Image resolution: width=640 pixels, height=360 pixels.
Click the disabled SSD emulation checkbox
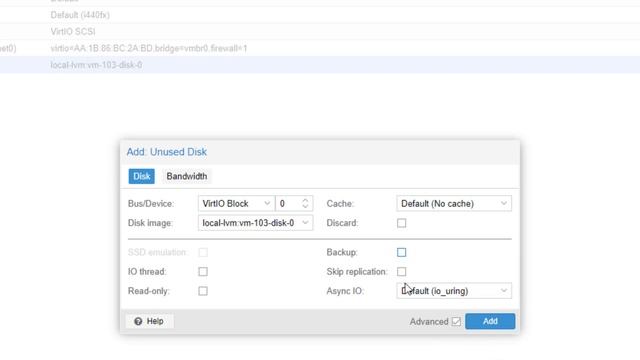(203, 252)
